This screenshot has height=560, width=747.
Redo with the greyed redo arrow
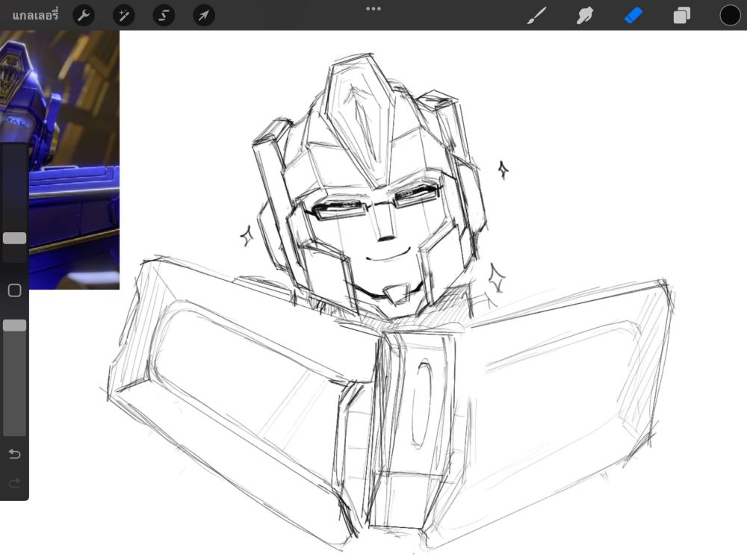click(15, 483)
